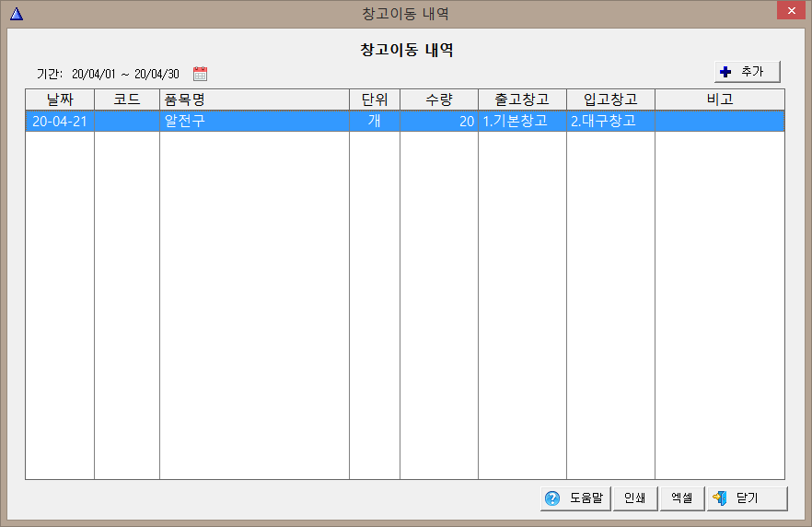
Task: Click the 출고창고 column header
Action: [x=523, y=100]
